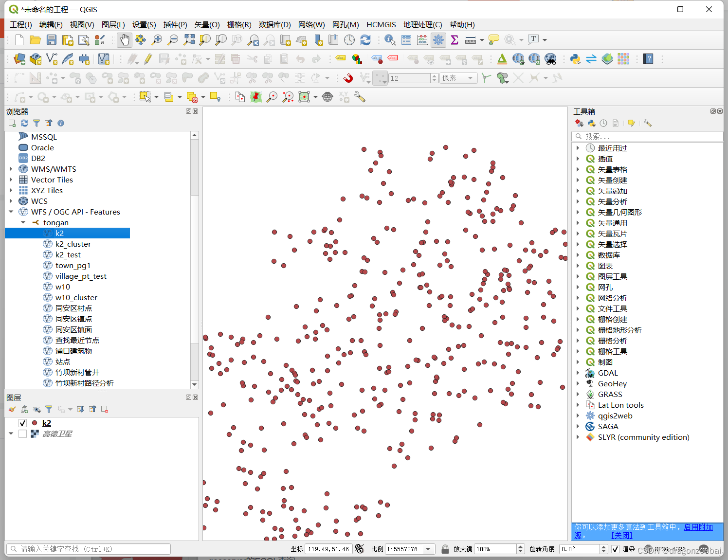Click the locator search field at bottom
Screen dimensions: 728x560
(89, 549)
